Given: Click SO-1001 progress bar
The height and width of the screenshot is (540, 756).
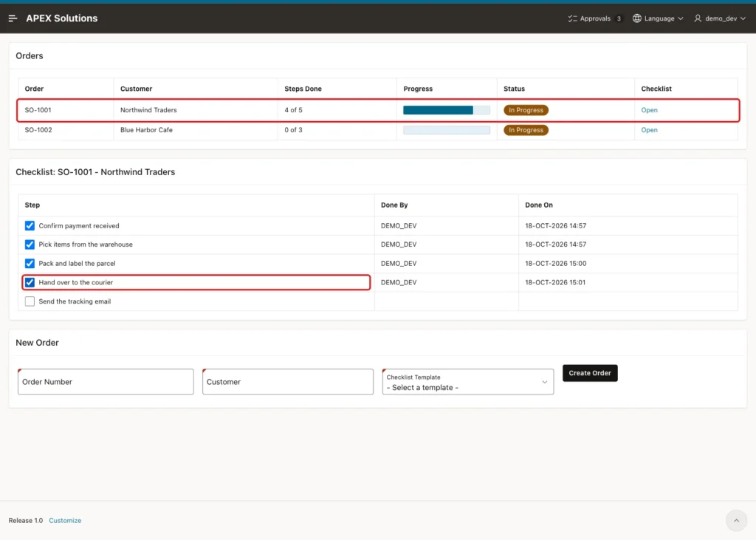Looking at the screenshot, I should 447,110.
